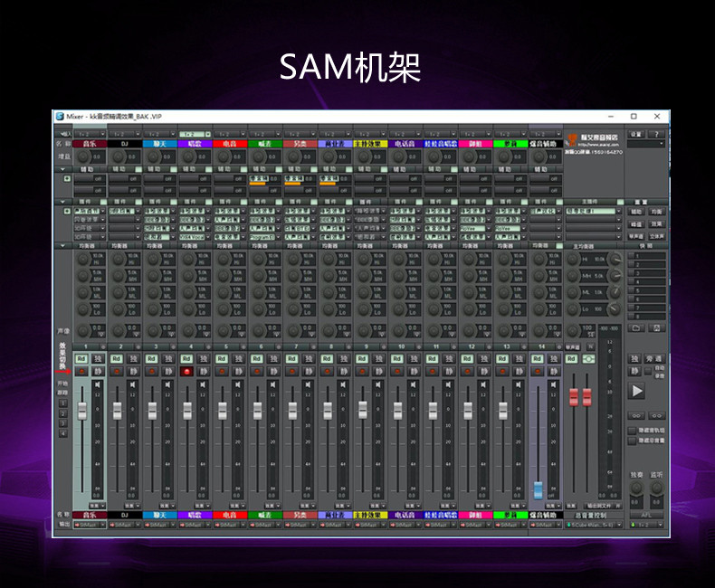Click the Hi EQ knob on channel 1
Screen dimensions: 715x588
click(83, 260)
